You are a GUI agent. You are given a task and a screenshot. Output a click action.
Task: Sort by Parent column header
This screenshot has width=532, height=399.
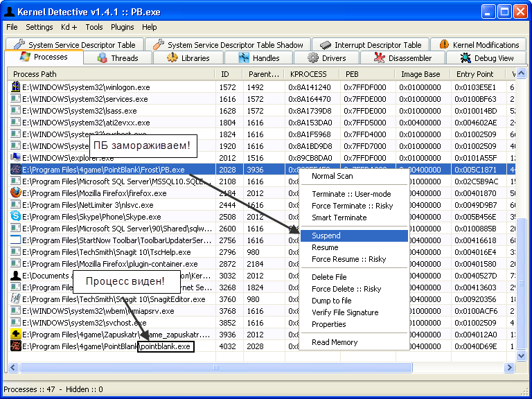click(263, 74)
